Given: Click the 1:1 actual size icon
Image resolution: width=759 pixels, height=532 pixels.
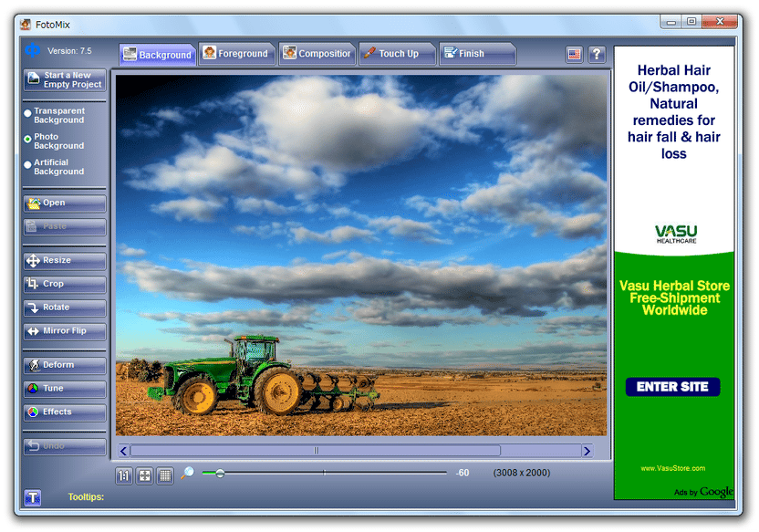Looking at the screenshot, I should (124, 475).
